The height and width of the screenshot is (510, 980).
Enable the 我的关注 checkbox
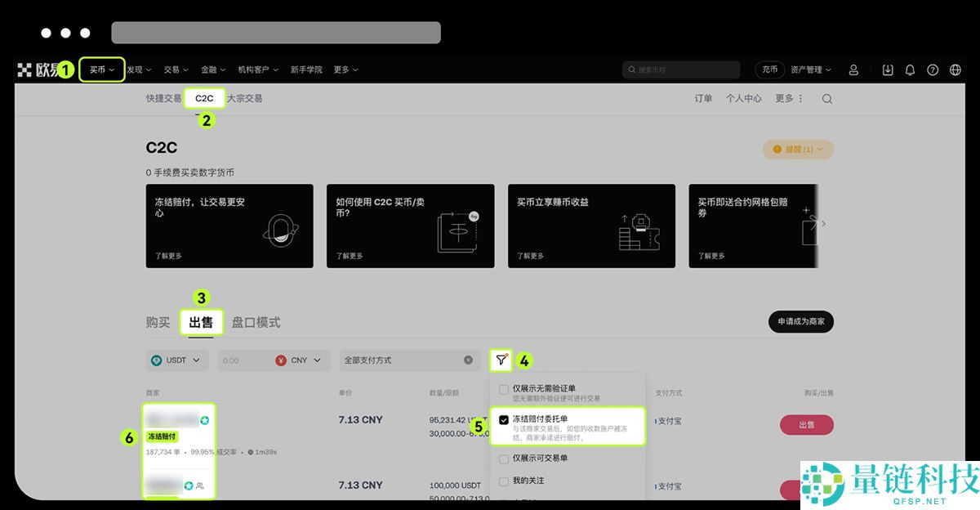pos(504,481)
